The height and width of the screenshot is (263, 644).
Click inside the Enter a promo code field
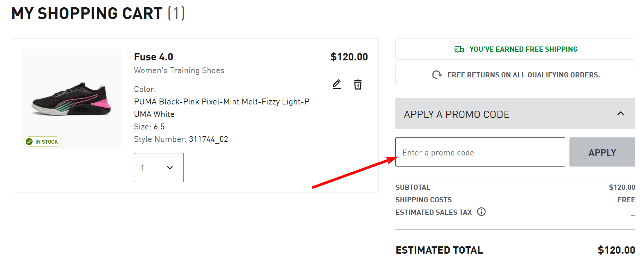(480, 152)
